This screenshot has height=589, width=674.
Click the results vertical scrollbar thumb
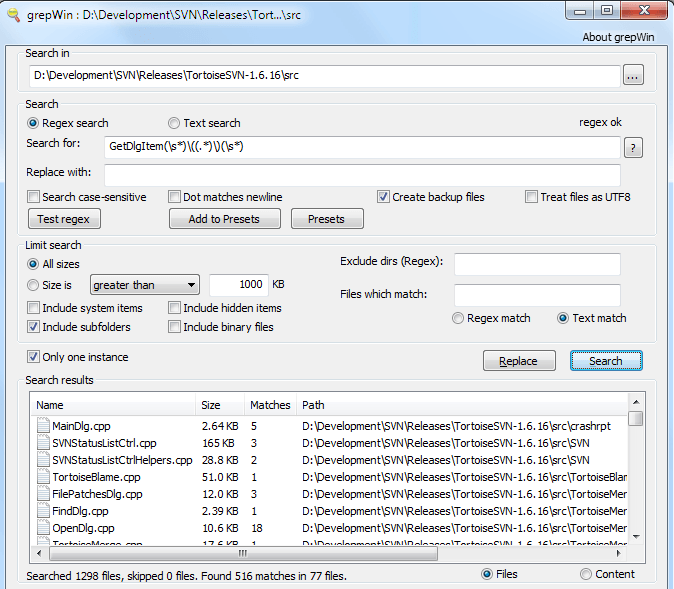(636, 418)
